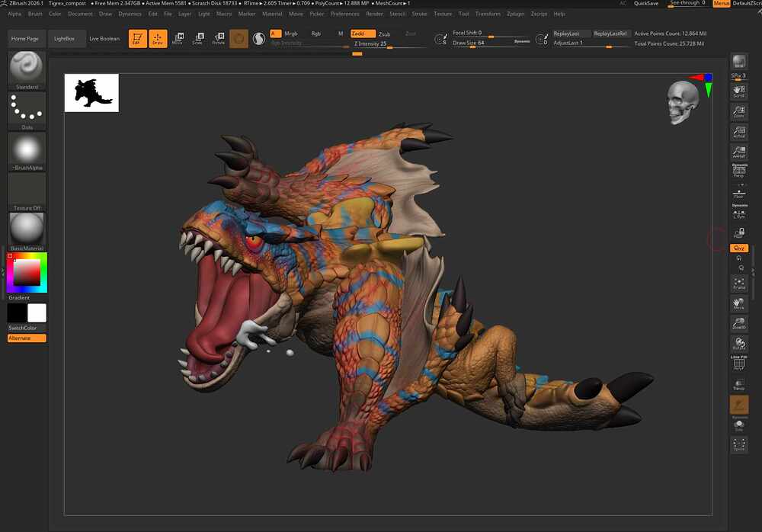
Task: Click the skull camera head navigator
Action: click(683, 101)
